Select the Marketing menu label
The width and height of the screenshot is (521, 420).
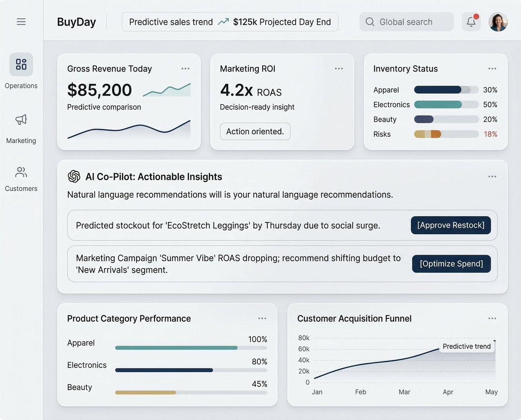click(21, 141)
